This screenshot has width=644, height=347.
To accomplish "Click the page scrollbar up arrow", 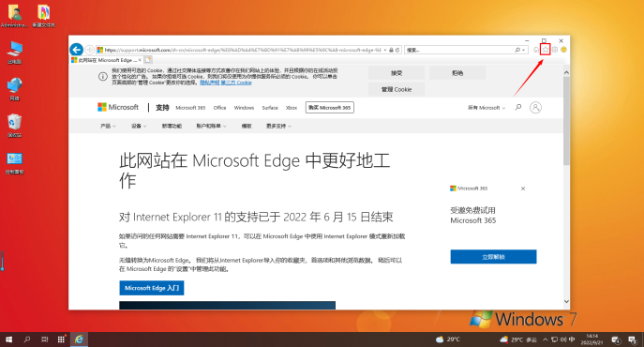I will point(566,72).
